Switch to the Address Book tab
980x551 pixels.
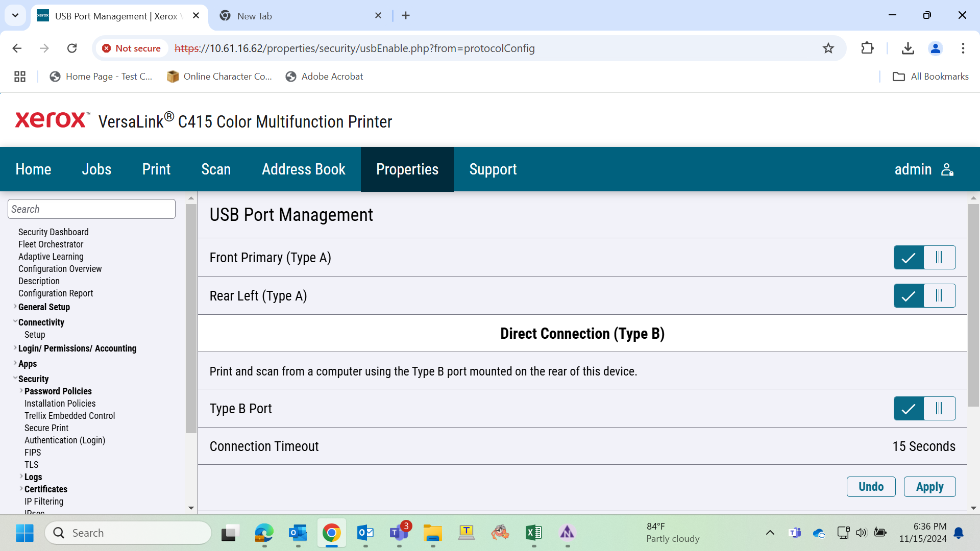click(304, 169)
